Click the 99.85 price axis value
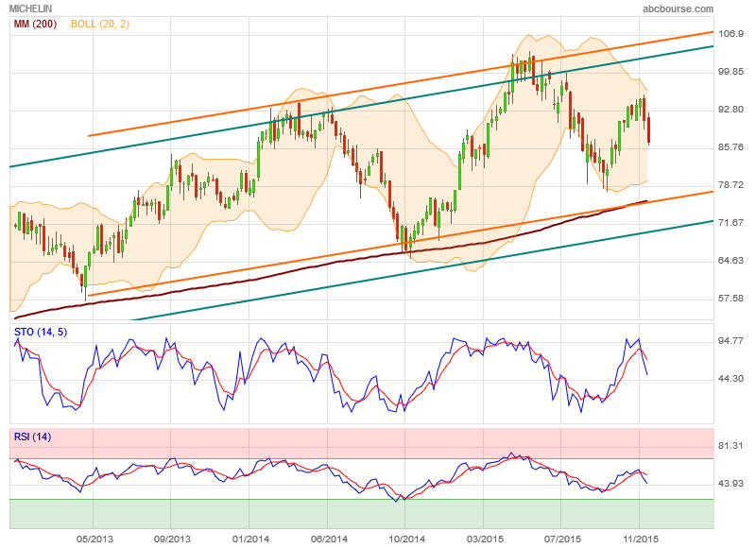Screen dimensions: 756x548 click(730, 71)
